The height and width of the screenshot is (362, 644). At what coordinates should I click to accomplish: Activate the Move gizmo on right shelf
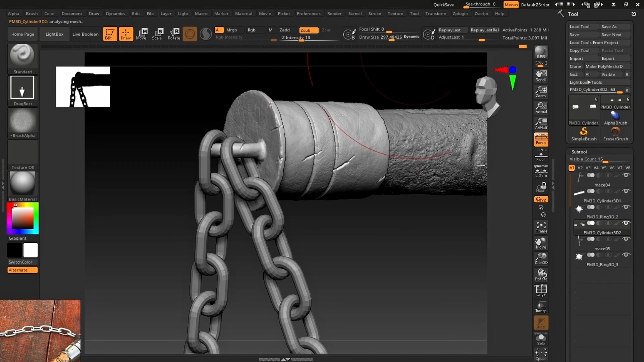click(540, 243)
